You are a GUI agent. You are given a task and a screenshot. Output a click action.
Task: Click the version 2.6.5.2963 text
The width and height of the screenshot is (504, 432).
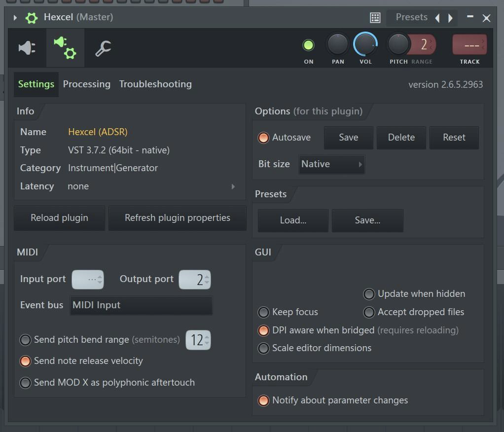click(445, 84)
